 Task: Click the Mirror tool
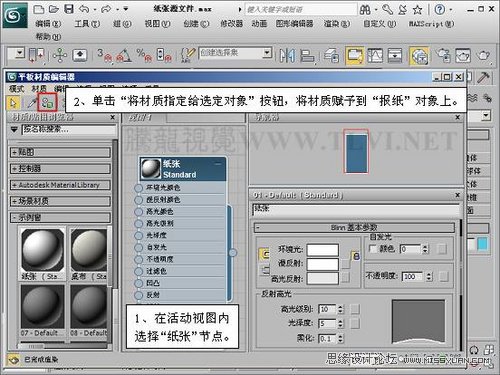pyautogui.click(x=287, y=55)
